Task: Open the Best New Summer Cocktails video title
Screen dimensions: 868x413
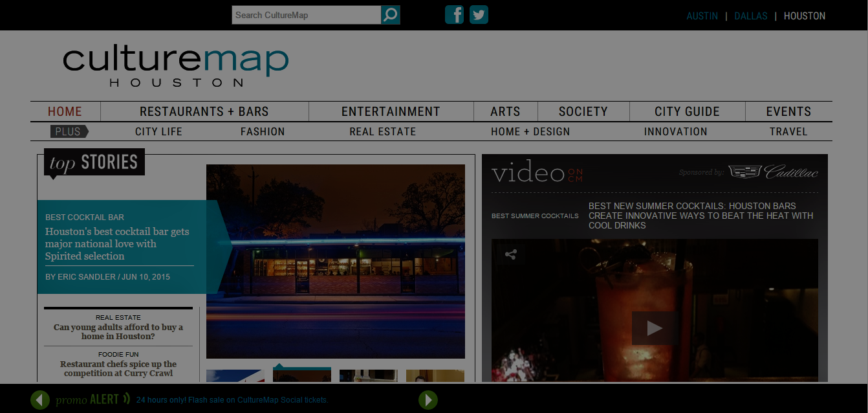Action: pyautogui.click(x=701, y=216)
